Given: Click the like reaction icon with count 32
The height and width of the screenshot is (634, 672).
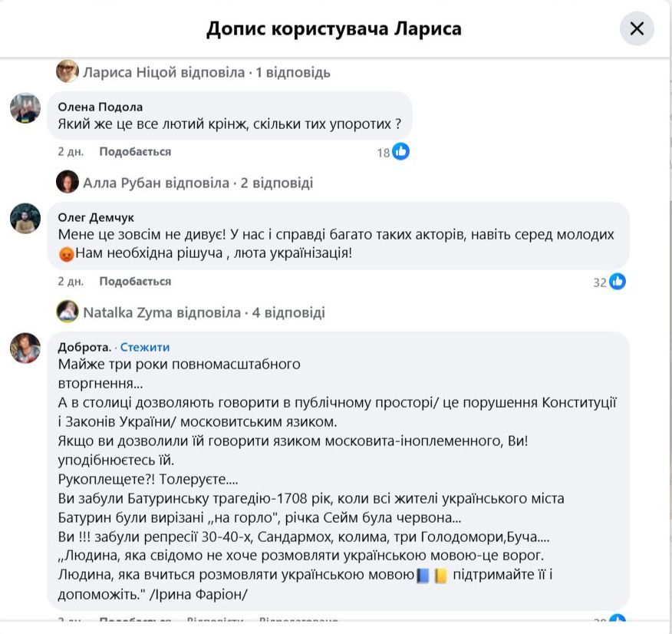Looking at the screenshot, I should (618, 282).
